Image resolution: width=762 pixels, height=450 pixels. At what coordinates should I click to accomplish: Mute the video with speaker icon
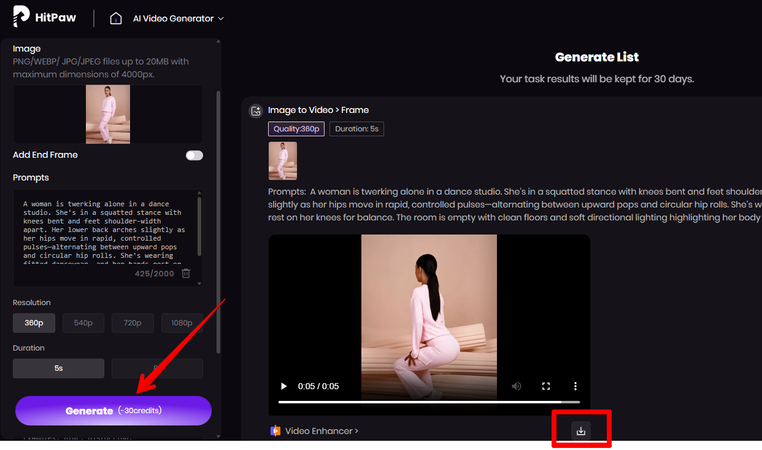pyautogui.click(x=516, y=386)
